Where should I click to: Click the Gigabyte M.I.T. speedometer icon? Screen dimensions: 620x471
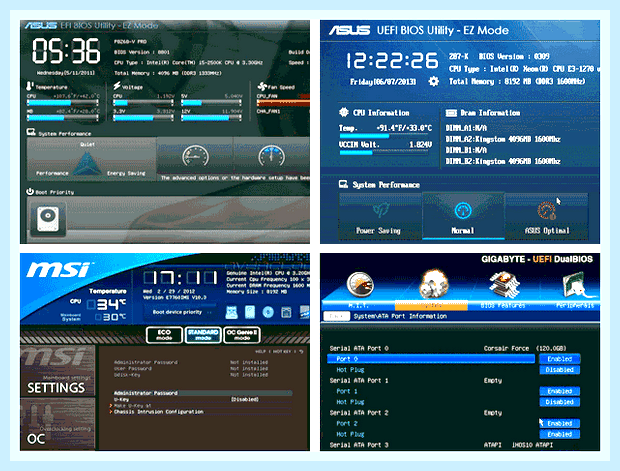(x=360, y=285)
